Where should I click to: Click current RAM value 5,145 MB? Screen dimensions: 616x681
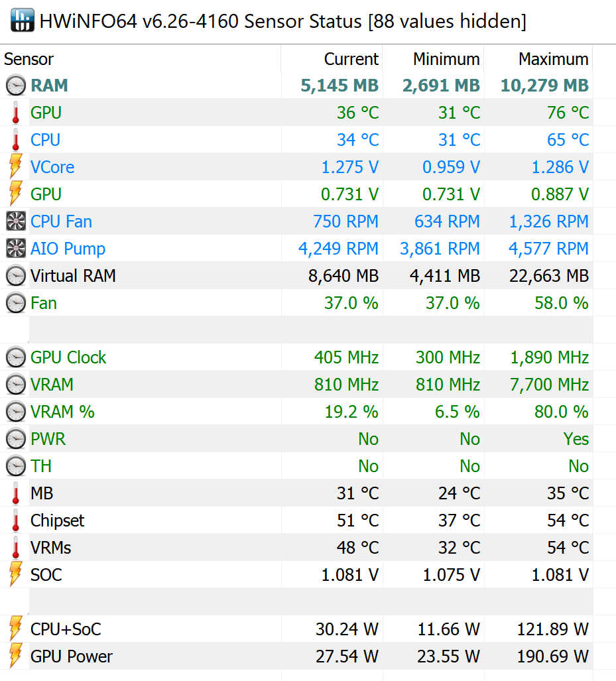339,86
